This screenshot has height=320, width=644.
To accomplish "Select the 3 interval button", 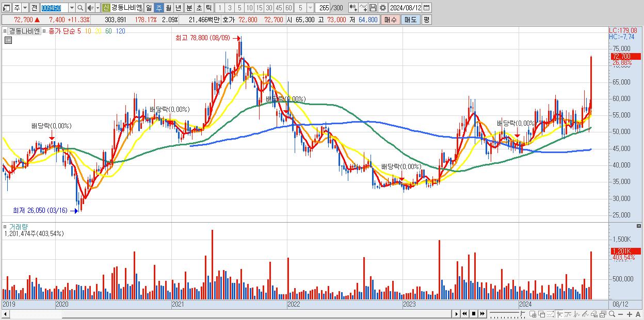I will point(230,8).
